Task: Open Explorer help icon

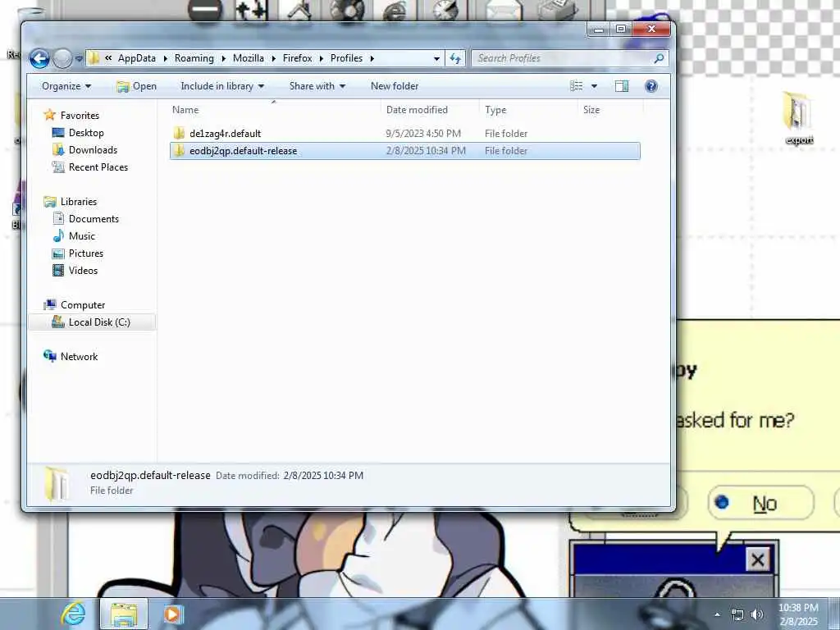Action: [651, 86]
